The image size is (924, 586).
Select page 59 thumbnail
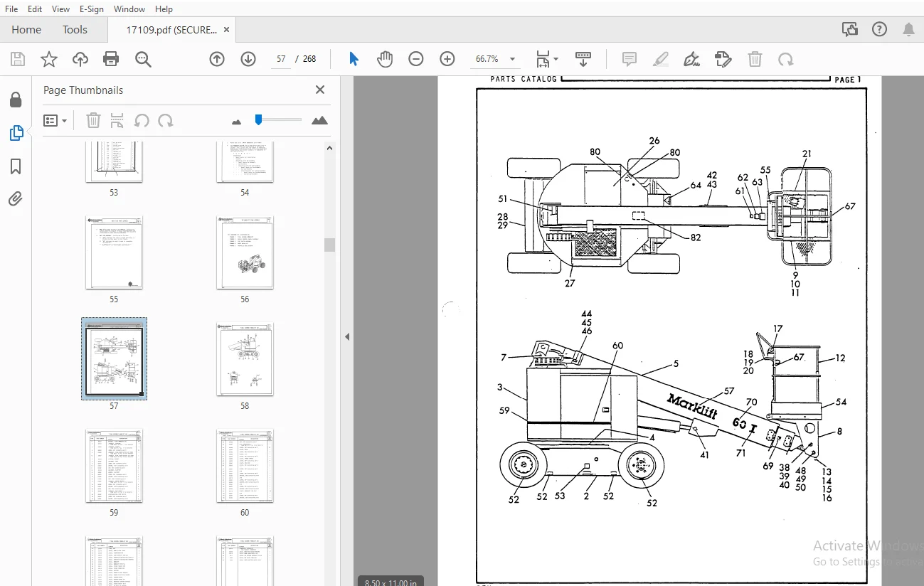click(114, 467)
